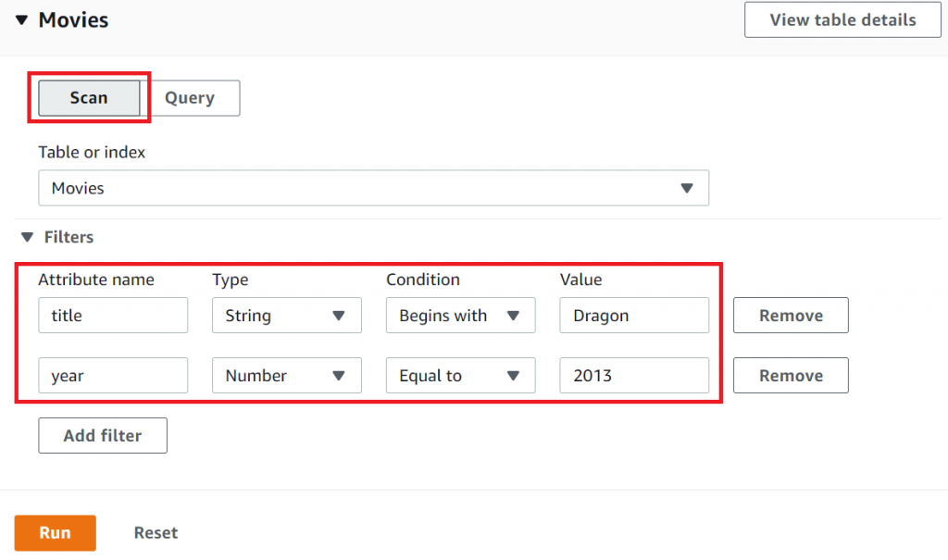
Task: Run the scan
Action: [x=55, y=533]
